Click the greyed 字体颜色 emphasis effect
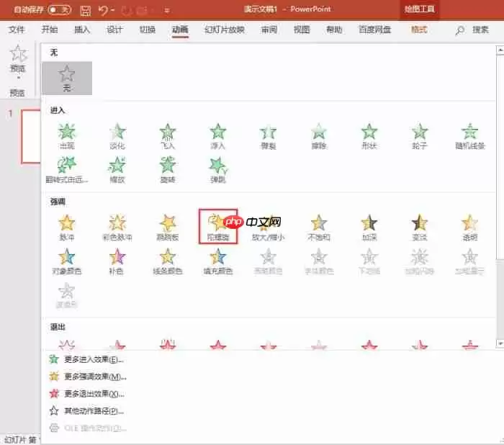The width and height of the screenshot is (504, 445). tap(319, 261)
